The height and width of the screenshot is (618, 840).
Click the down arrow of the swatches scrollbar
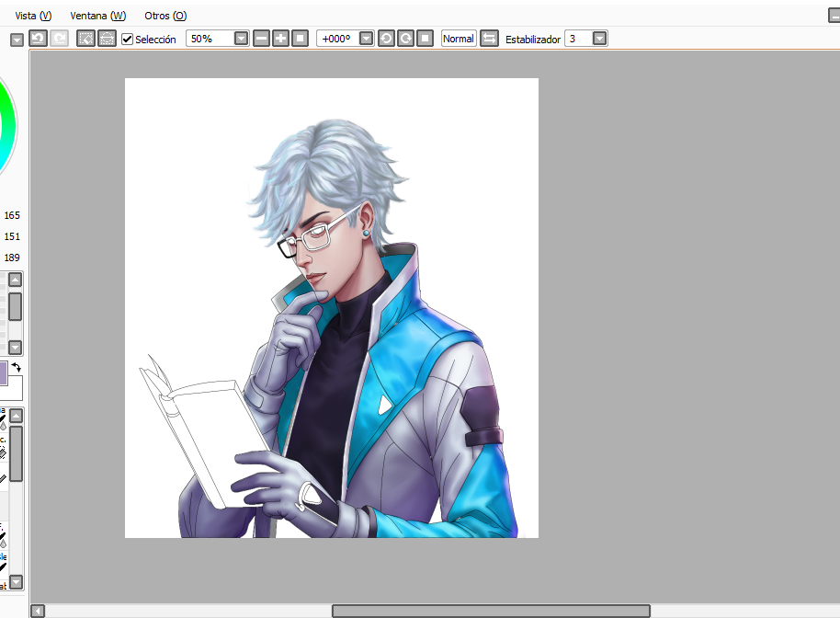click(15, 348)
